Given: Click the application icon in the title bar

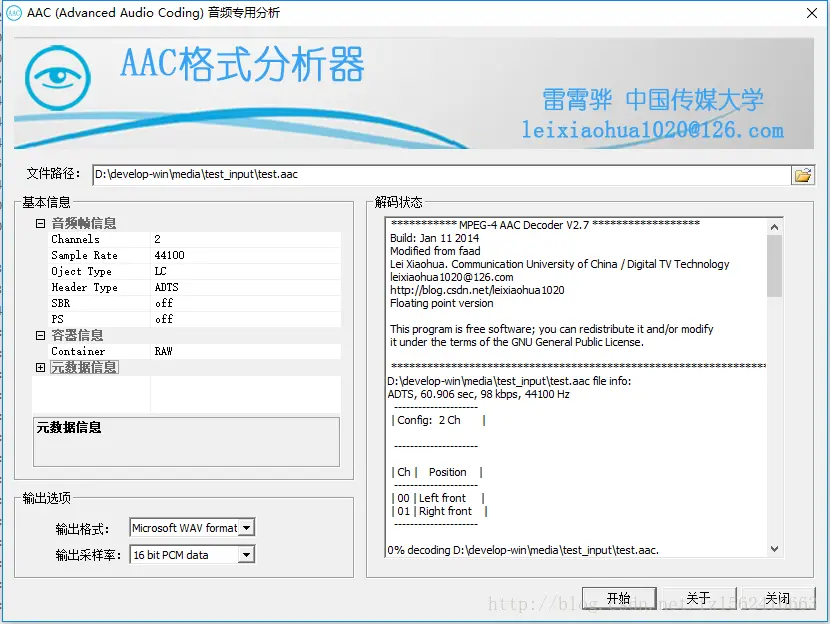Looking at the screenshot, I should [x=12, y=13].
